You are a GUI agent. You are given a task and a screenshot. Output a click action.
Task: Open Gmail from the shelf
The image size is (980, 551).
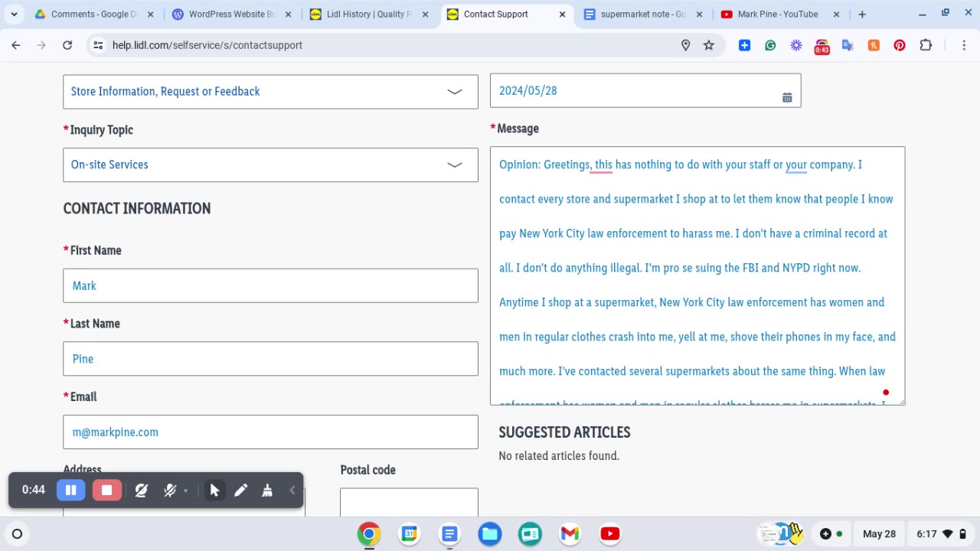pyautogui.click(x=570, y=534)
